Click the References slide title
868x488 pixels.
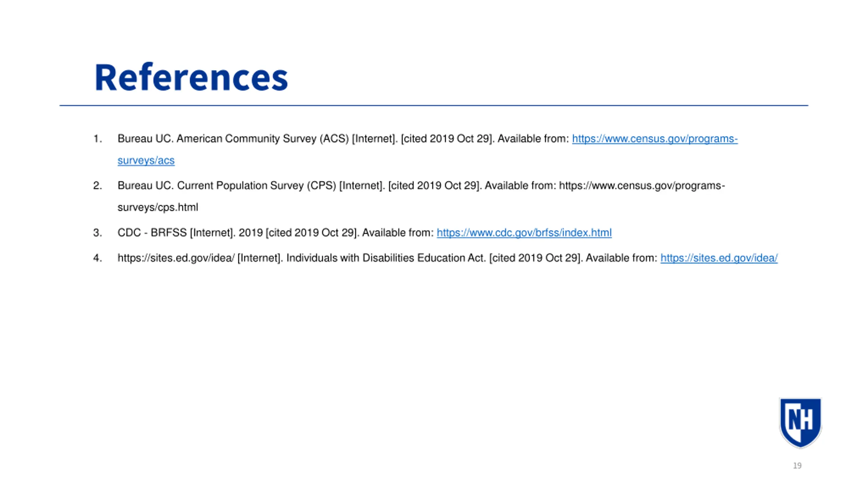click(191, 77)
